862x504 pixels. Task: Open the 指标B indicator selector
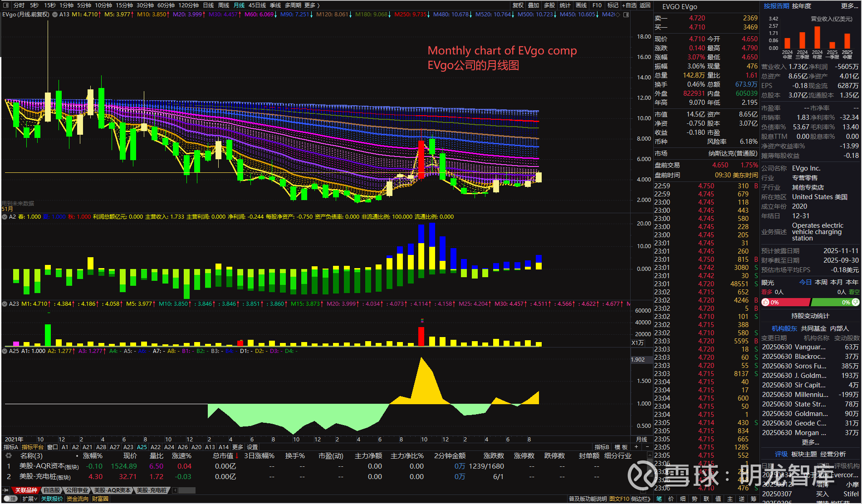(602, 447)
